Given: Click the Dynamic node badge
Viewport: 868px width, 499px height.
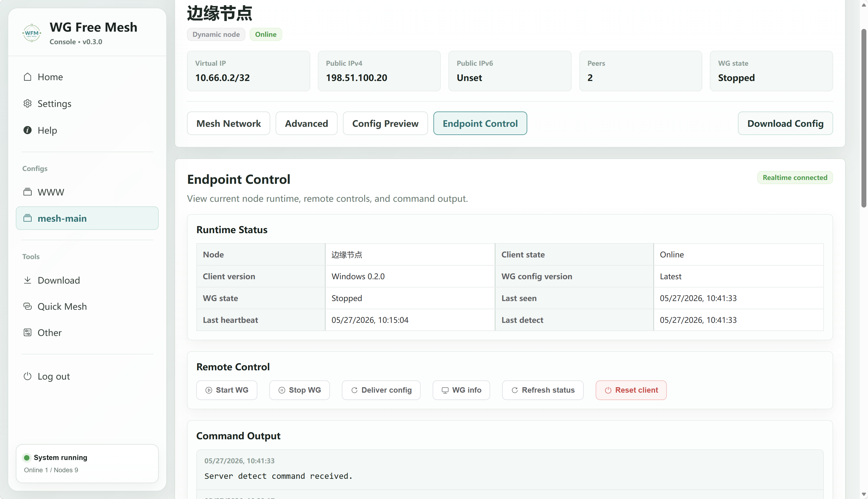Looking at the screenshot, I should (216, 34).
